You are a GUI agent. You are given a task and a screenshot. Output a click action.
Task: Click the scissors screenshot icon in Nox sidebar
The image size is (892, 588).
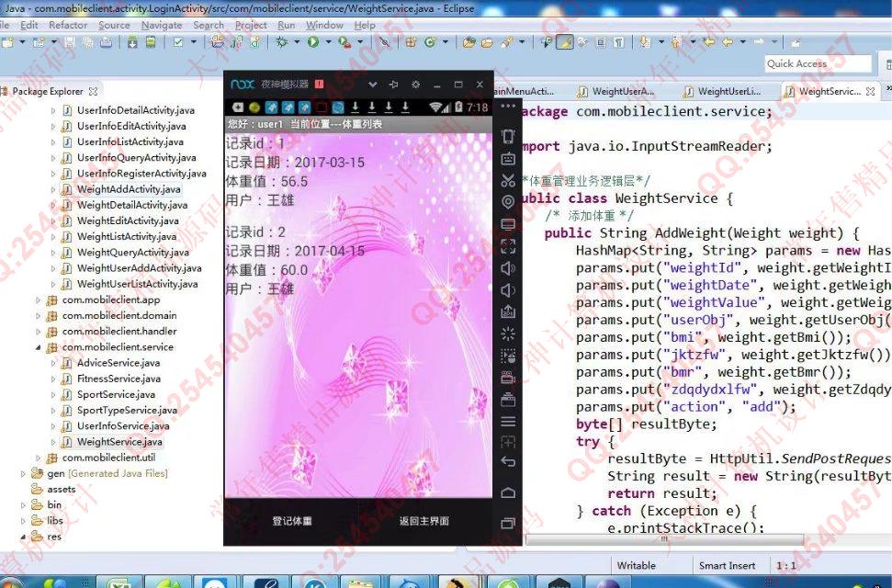(508, 180)
